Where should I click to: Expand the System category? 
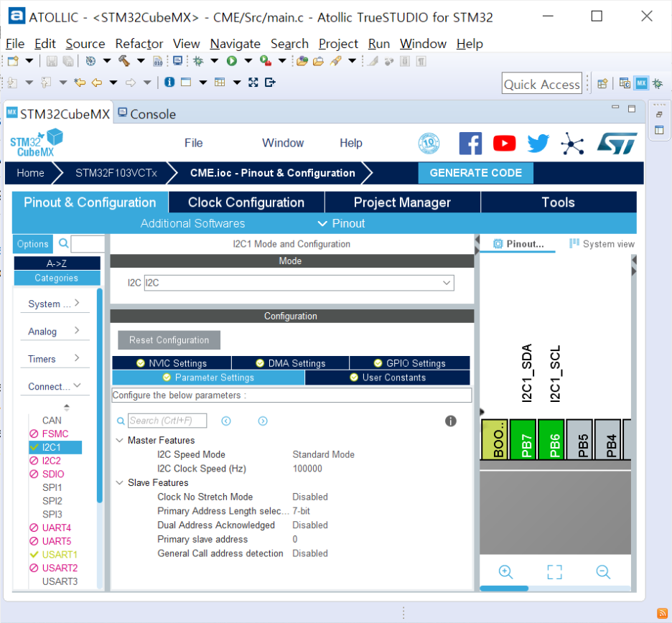[x=55, y=304]
